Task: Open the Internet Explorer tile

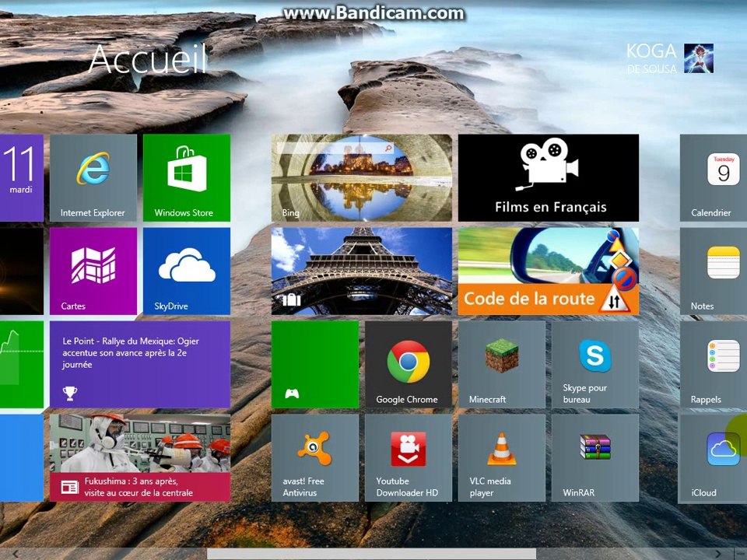Action: [93, 177]
